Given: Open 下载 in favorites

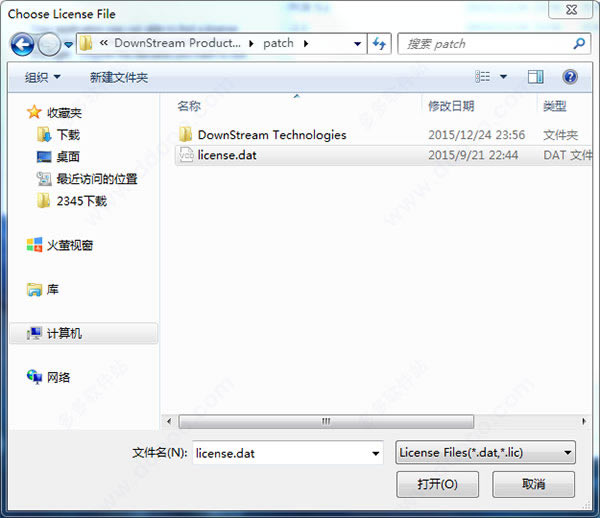Looking at the screenshot, I should (68, 135).
